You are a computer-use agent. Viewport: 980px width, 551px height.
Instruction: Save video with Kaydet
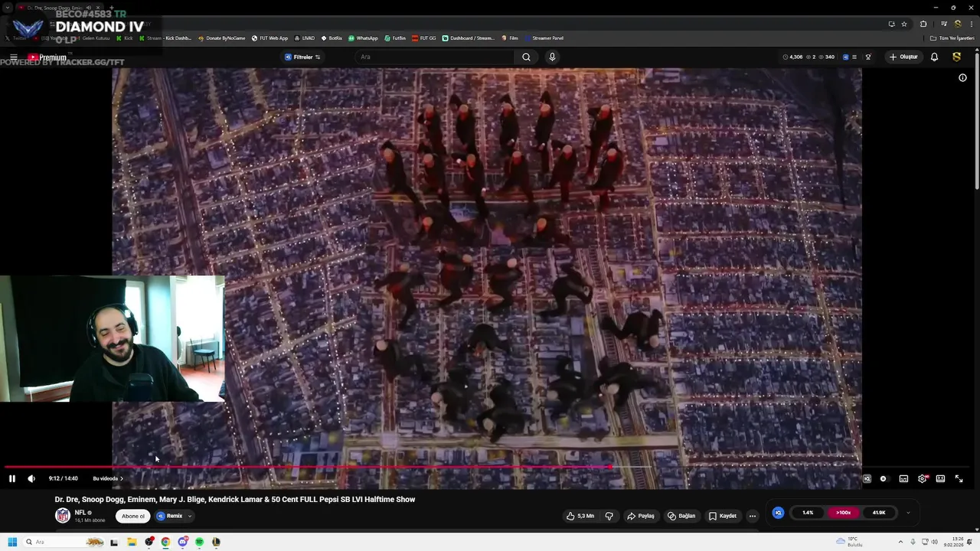coord(723,516)
